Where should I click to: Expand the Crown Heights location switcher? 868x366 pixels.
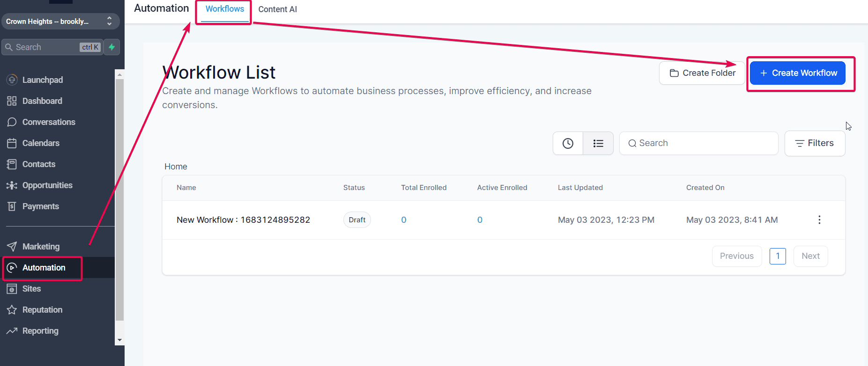point(60,21)
